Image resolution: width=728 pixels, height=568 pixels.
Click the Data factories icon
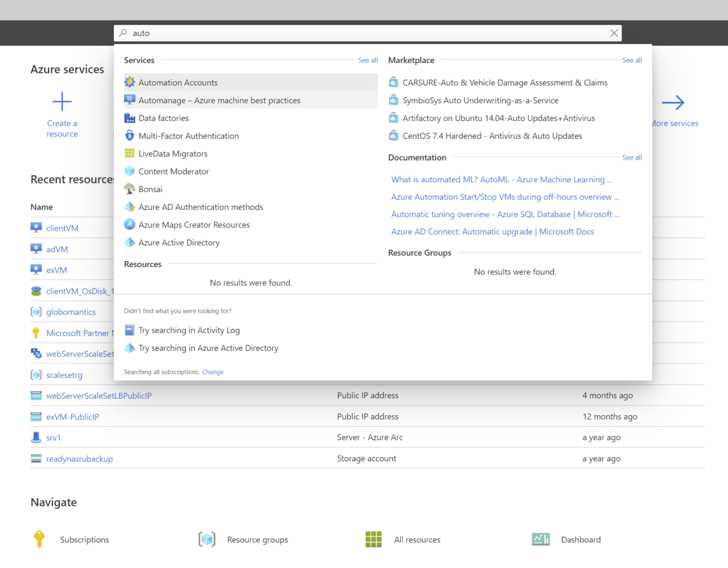[x=130, y=118]
